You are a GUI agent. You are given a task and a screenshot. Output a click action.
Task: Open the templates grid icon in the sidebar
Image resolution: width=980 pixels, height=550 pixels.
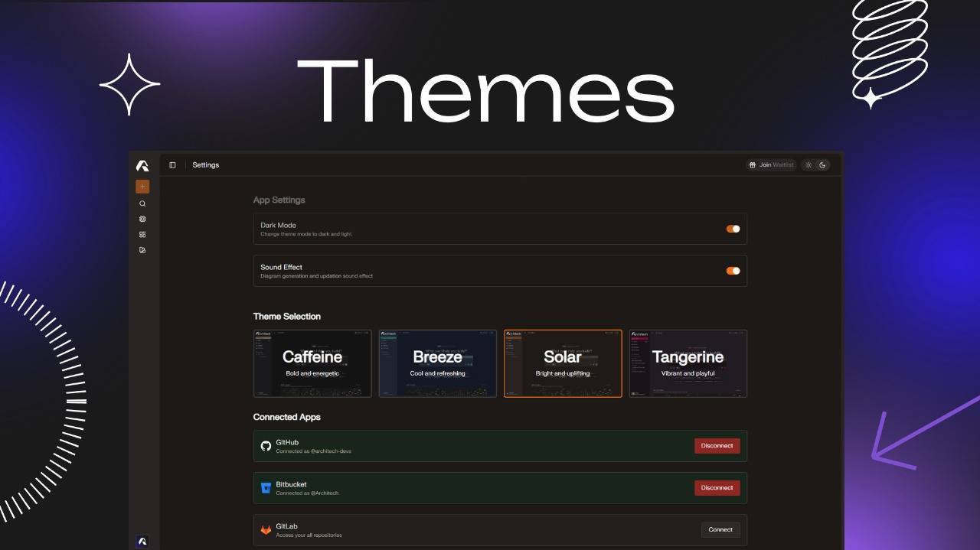coord(142,234)
